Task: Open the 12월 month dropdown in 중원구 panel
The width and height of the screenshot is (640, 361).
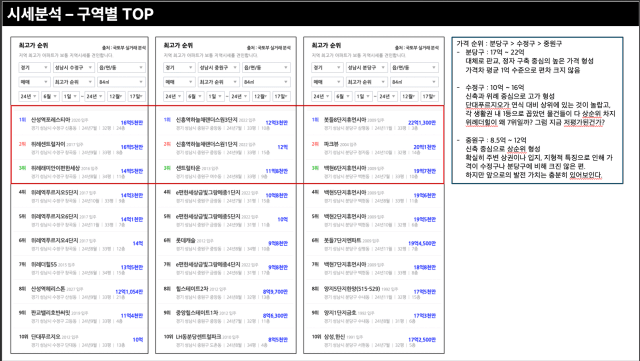Action: tap(261, 96)
